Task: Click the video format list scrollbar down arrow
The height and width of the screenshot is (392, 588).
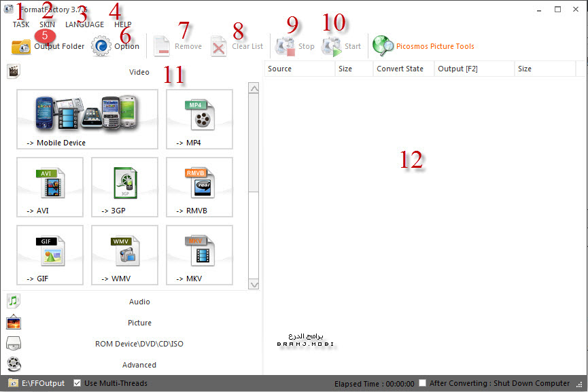Action: click(x=254, y=284)
